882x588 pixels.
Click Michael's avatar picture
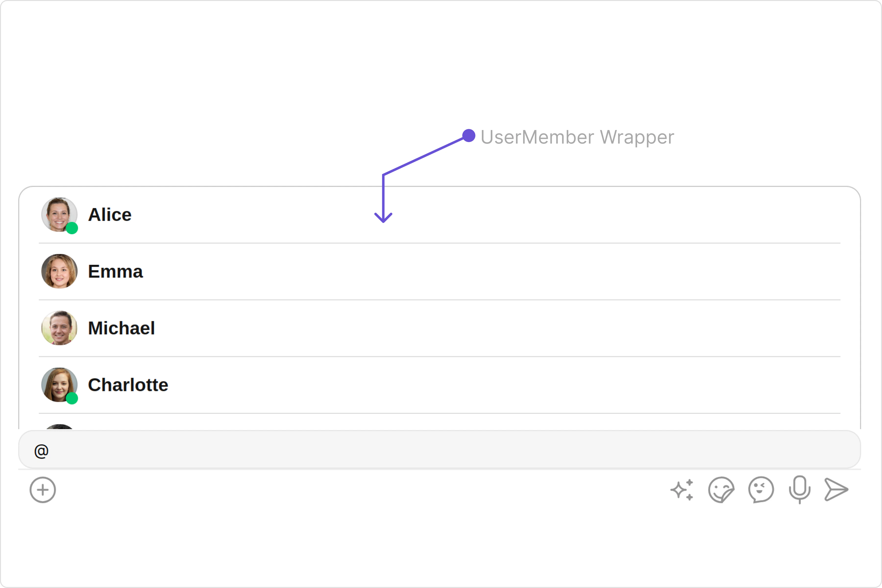point(59,328)
